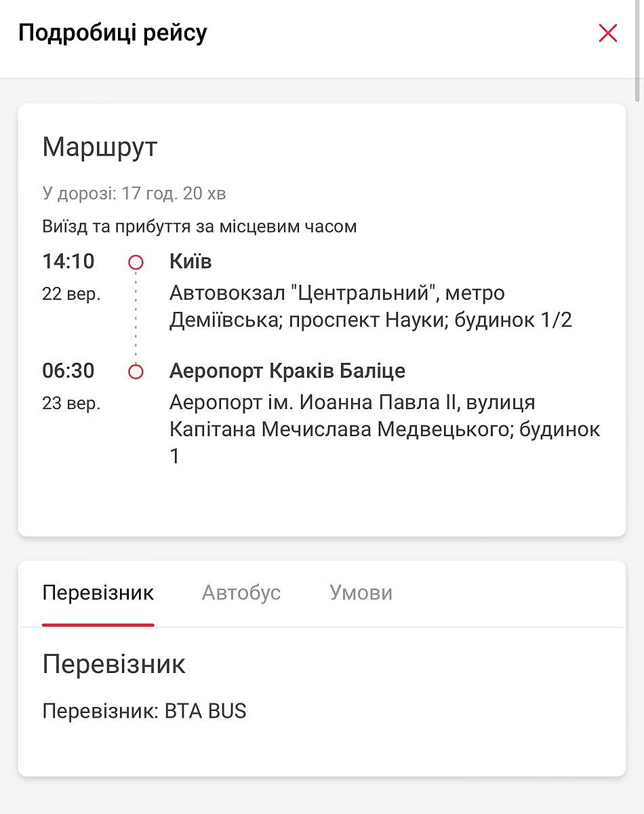Select the 14:10 departure time
644x814 pixels.
pyautogui.click(x=68, y=261)
